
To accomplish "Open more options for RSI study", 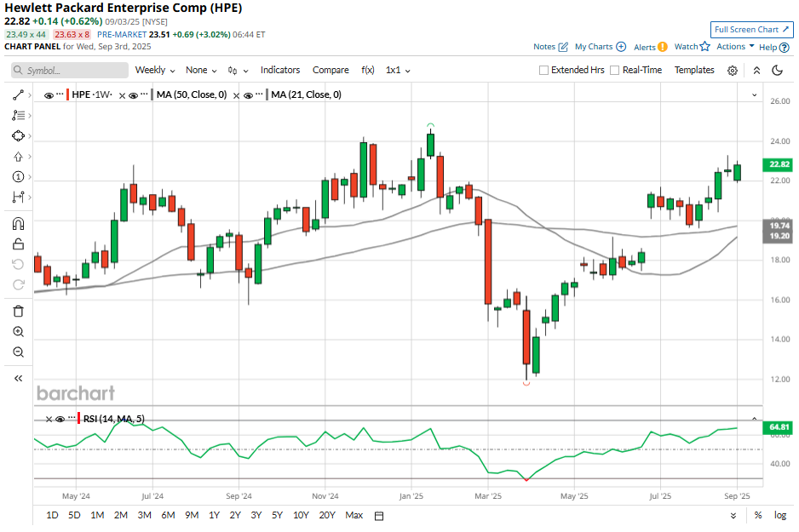I will [72, 419].
